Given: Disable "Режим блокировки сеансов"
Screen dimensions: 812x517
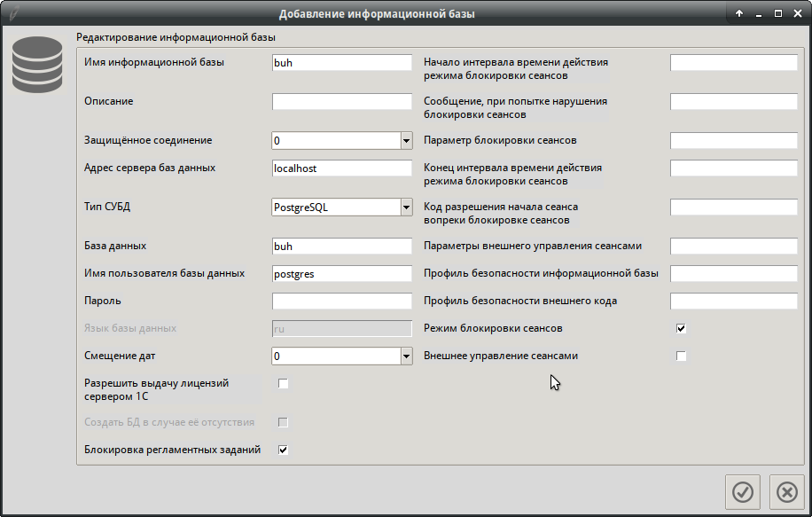Looking at the screenshot, I should click(x=681, y=328).
